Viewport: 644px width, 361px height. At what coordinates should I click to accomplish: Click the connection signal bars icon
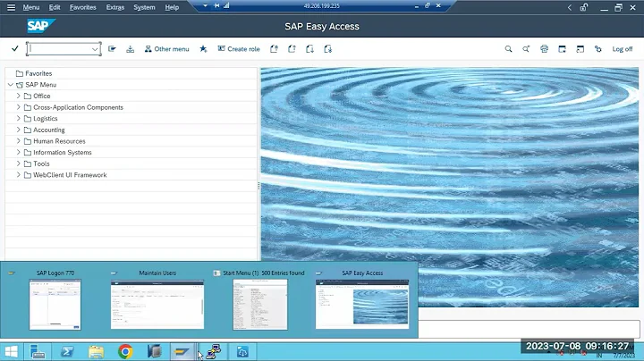[x=226, y=5]
